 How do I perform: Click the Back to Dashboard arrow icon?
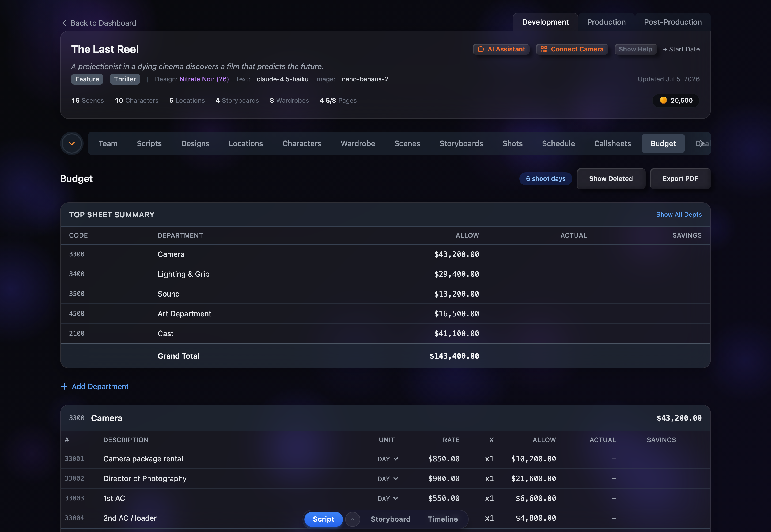pyautogui.click(x=64, y=23)
